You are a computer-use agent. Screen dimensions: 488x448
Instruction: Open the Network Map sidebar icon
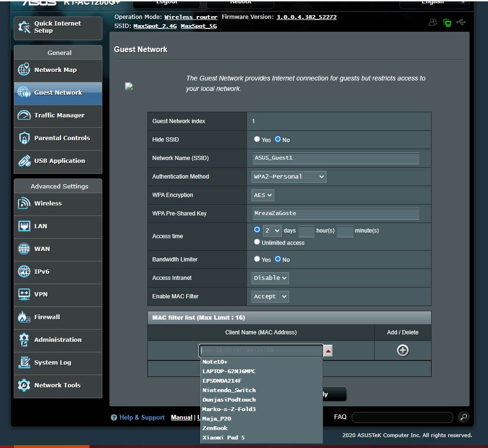point(24,70)
